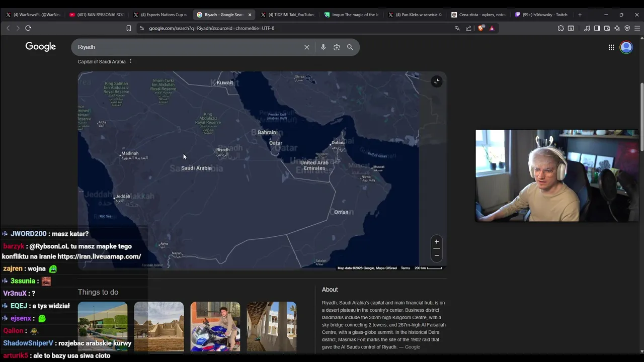
Task: Click the Google logo
Action: (x=41, y=47)
